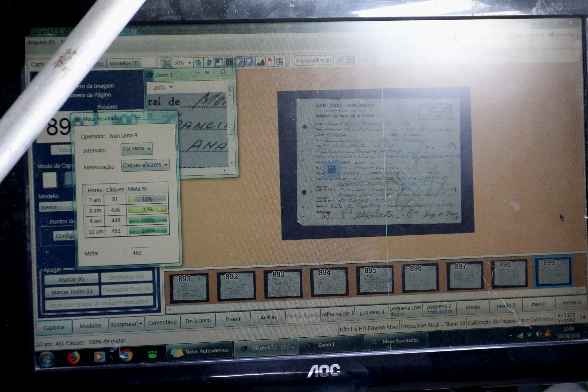
Task: Click the Avaliar button
Action: tap(268, 317)
